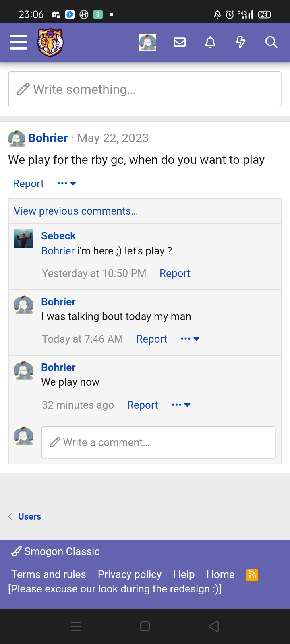Open the inbox envelope icon

coord(180,42)
